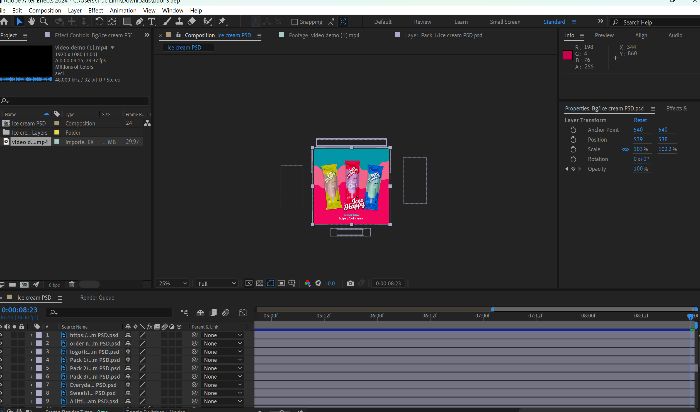This screenshot has height=412, width=700.
Task: Open the Show Channel color icon
Action: click(308, 283)
